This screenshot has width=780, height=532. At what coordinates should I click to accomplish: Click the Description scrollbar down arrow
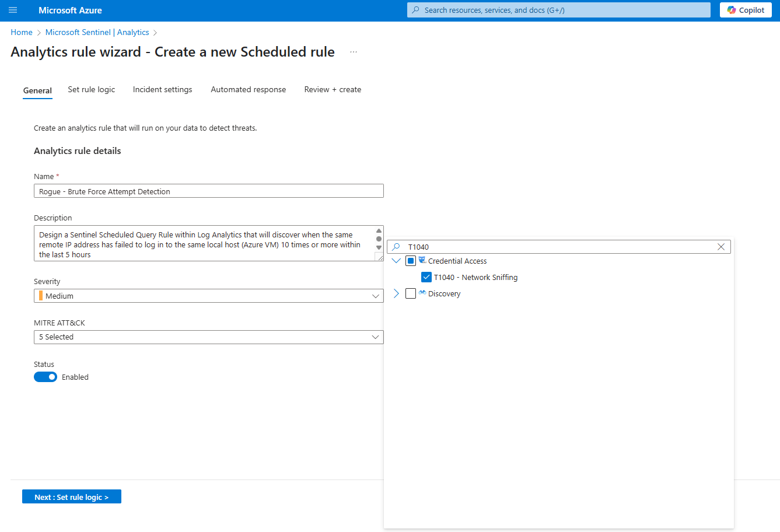click(379, 248)
